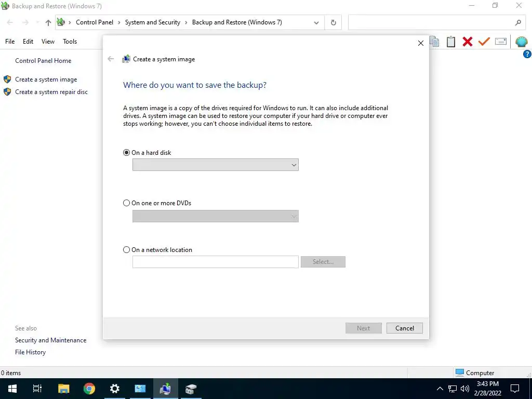Launch Google Chrome from the taskbar
The image size is (532, 399).
coord(89,389)
